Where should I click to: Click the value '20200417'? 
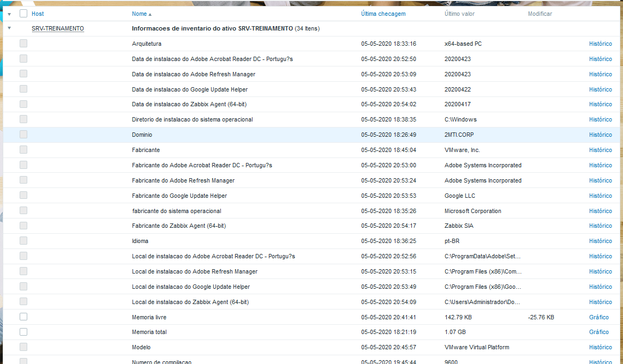coord(457,104)
